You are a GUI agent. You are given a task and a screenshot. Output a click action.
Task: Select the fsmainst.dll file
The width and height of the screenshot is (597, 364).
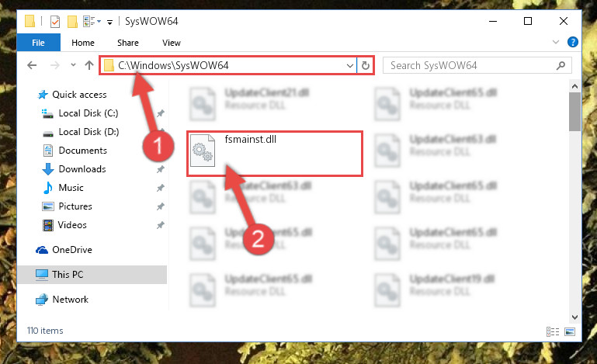[x=275, y=154]
